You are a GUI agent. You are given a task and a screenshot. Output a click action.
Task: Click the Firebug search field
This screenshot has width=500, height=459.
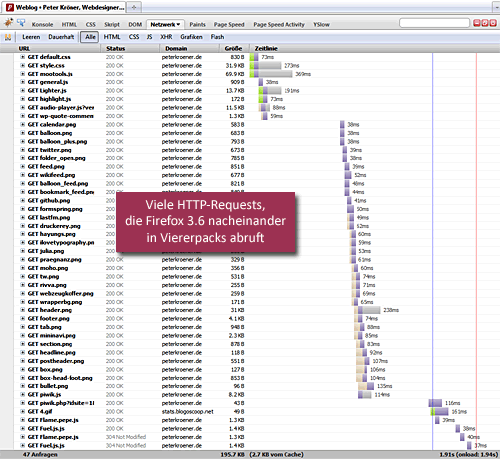point(434,23)
